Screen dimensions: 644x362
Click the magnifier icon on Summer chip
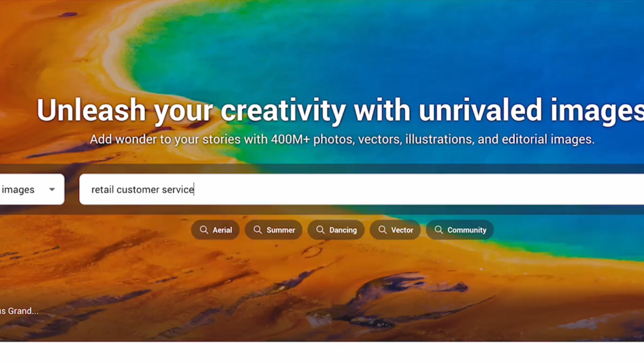258,230
